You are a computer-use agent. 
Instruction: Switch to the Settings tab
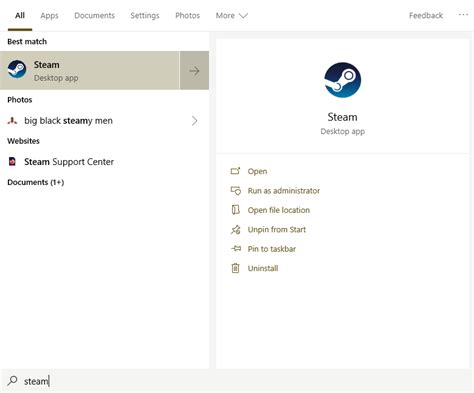(x=145, y=15)
